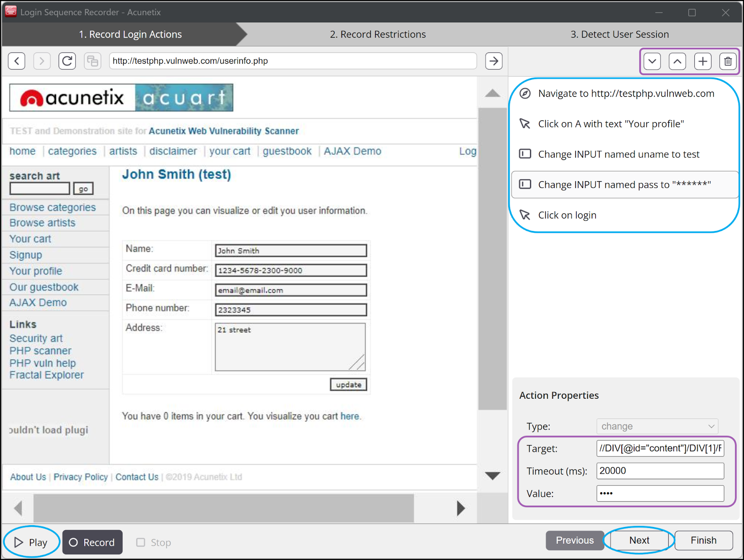Viewport: 744px width, 560px height.
Task: Click the copy pages icon next to reload
Action: coord(93,61)
